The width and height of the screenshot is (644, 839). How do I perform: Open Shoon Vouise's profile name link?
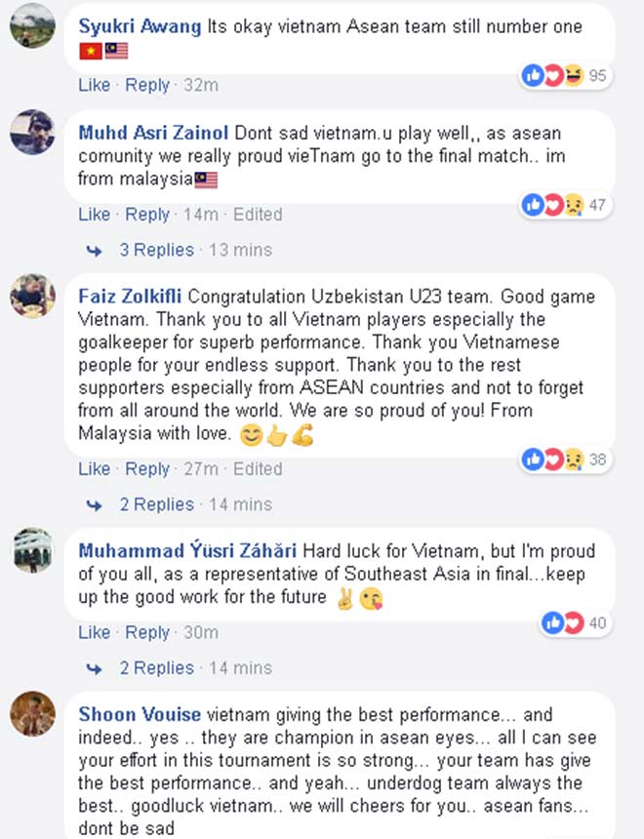click(140, 715)
